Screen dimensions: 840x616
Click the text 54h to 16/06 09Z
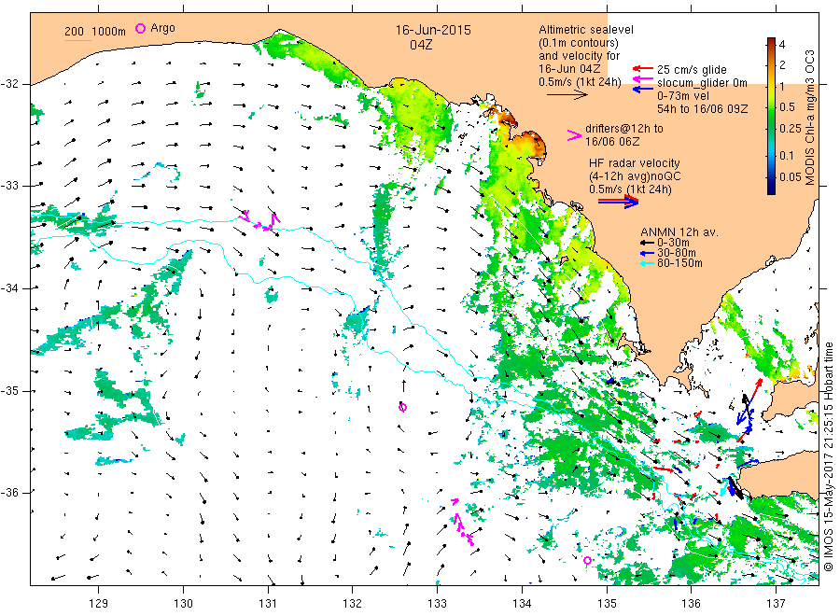(702, 109)
